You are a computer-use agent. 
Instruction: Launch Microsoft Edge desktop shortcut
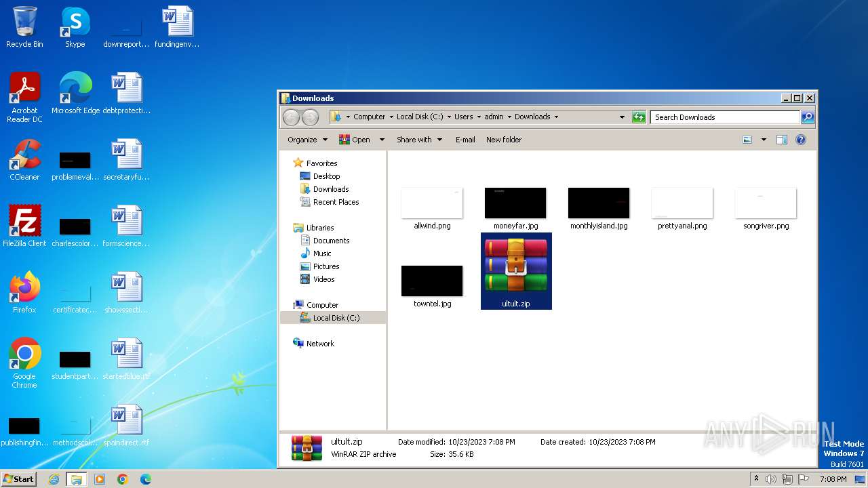click(x=75, y=93)
